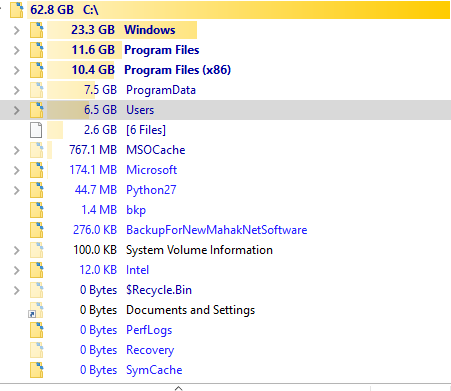
Task: Expand the Microsoft folder node
Action: pyautogui.click(x=16, y=170)
